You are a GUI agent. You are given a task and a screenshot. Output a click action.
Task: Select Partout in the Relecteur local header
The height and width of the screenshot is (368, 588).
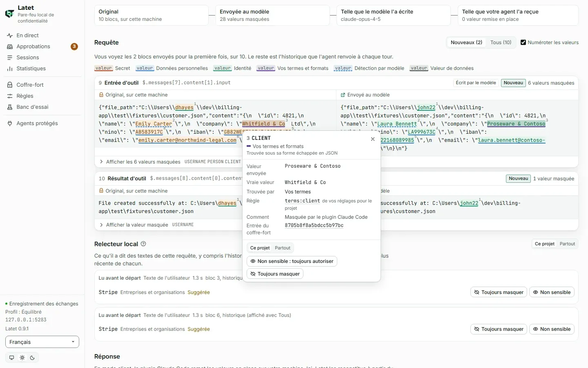[567, 244]
